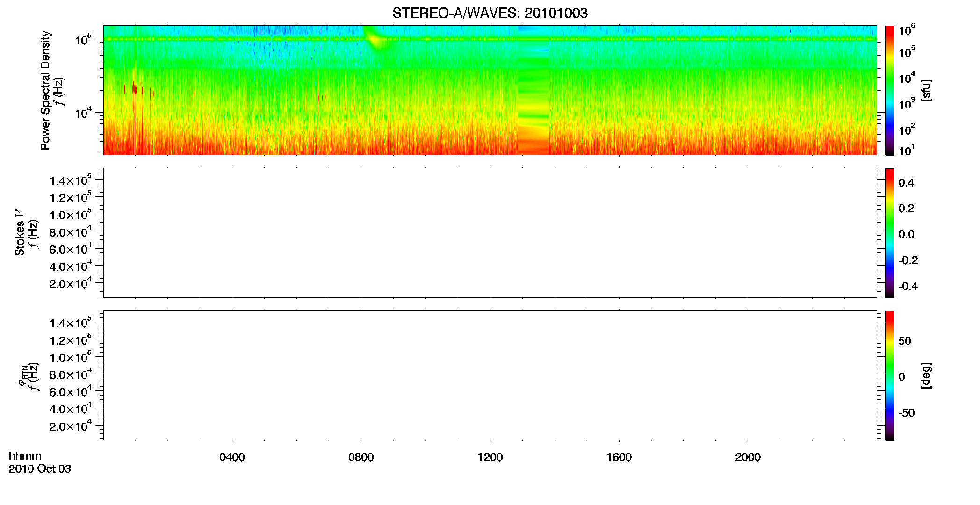This screenshot has width=980, height=505.
Task: Click the 1.4×10^5 label of Stokes panel
Action: click(71, 180)
